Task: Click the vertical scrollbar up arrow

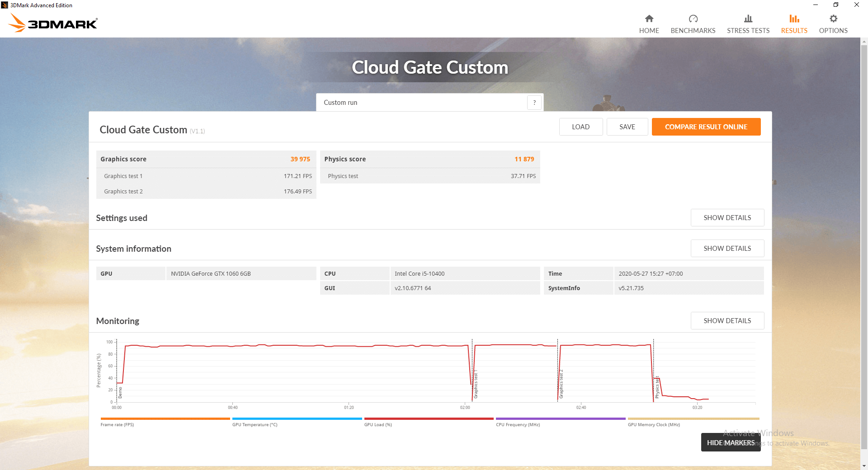Action: click(x=864, y=42)
